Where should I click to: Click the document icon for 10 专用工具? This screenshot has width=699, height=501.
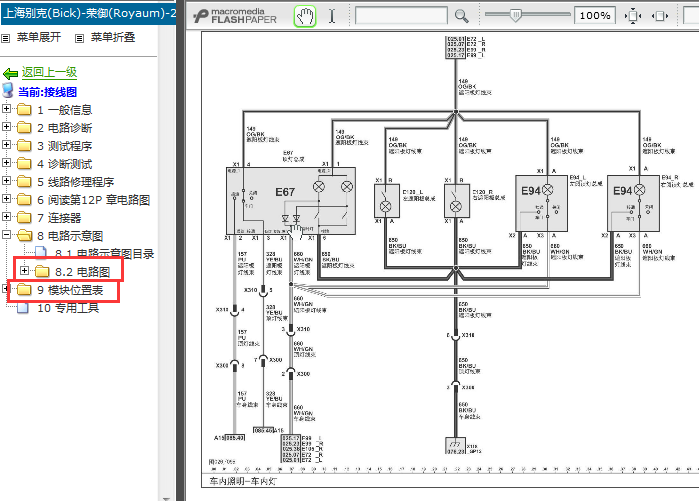[x=23, y=308]
